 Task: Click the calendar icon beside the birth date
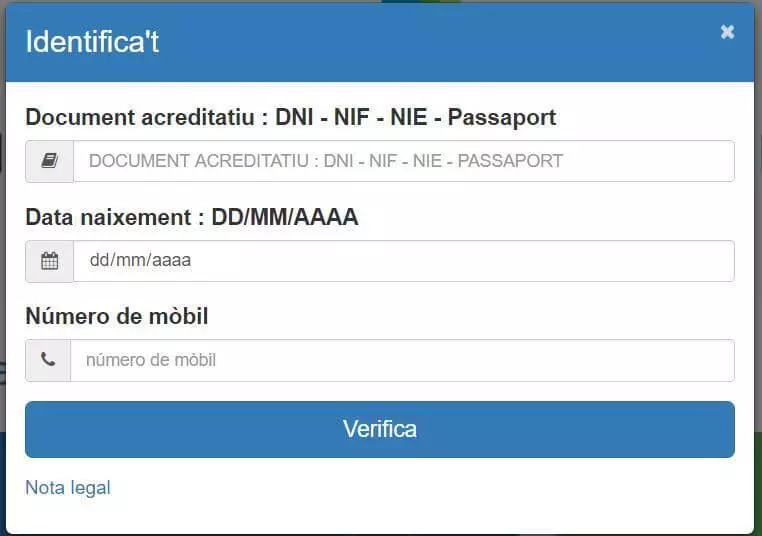50,261
